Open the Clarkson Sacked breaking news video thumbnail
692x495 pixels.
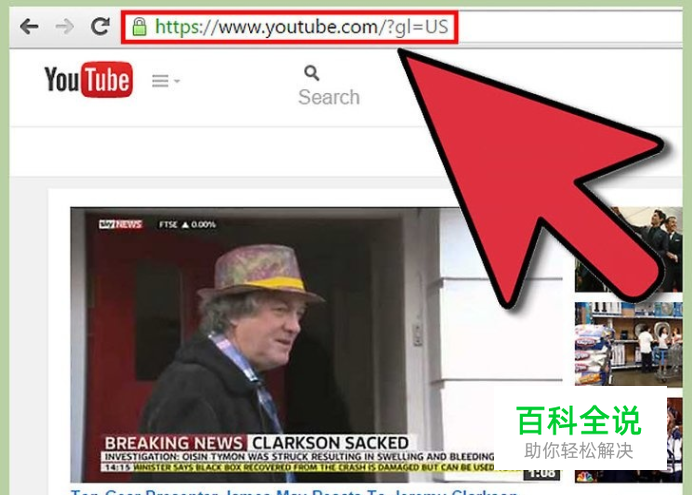[x=316, y=345]
